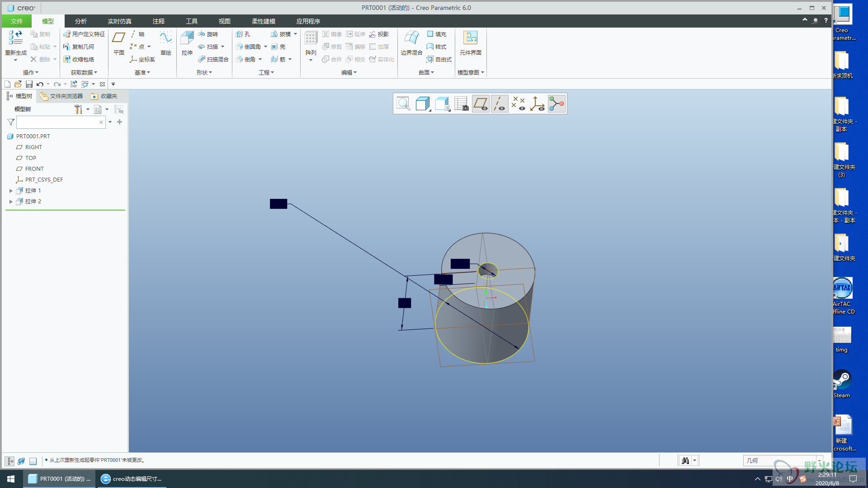Switch to the 实时仿真 ribbon tab
The height and width of the screenshot is (488, 868).
(120, 21)
